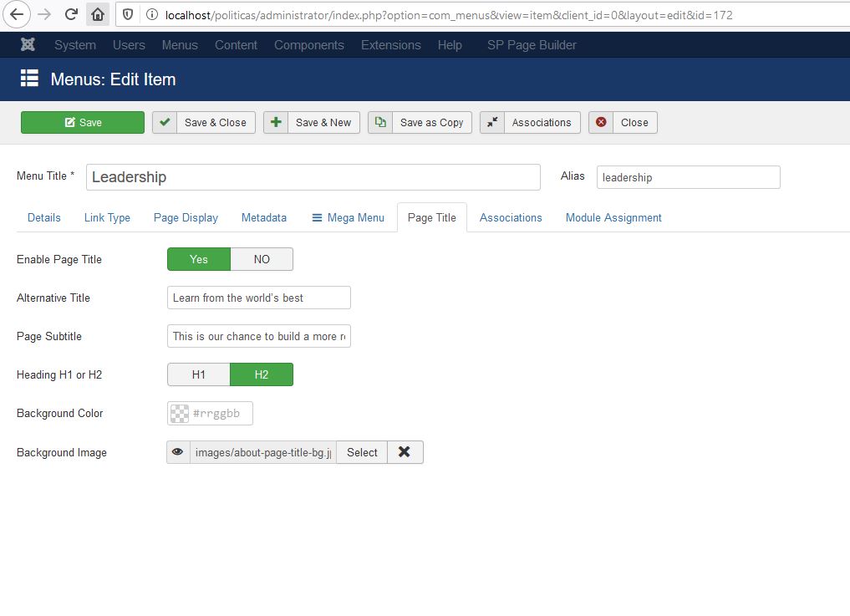Reload the page with refresh icon
The image size is (850, 616).
click(x=71, y=14)
